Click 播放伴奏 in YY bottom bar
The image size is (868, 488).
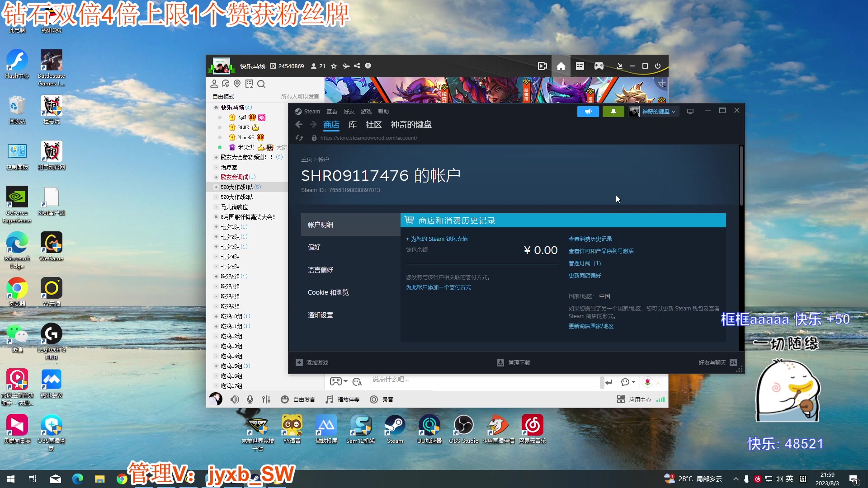[x=343, y=399]
